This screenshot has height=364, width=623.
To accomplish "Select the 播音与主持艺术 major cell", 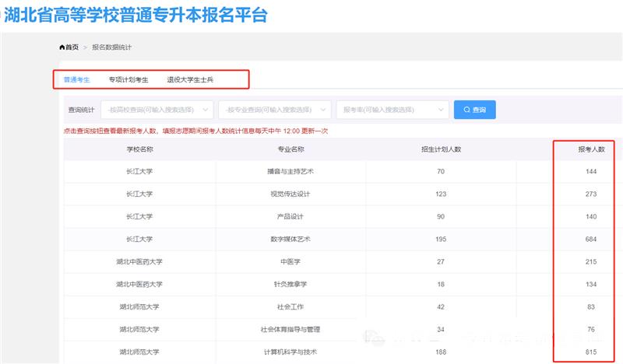I will [290, 171].
